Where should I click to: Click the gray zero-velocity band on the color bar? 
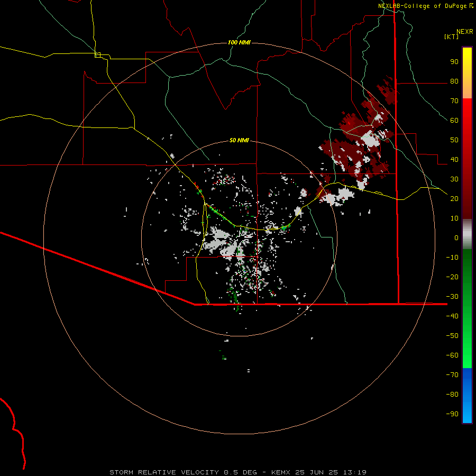467,234
